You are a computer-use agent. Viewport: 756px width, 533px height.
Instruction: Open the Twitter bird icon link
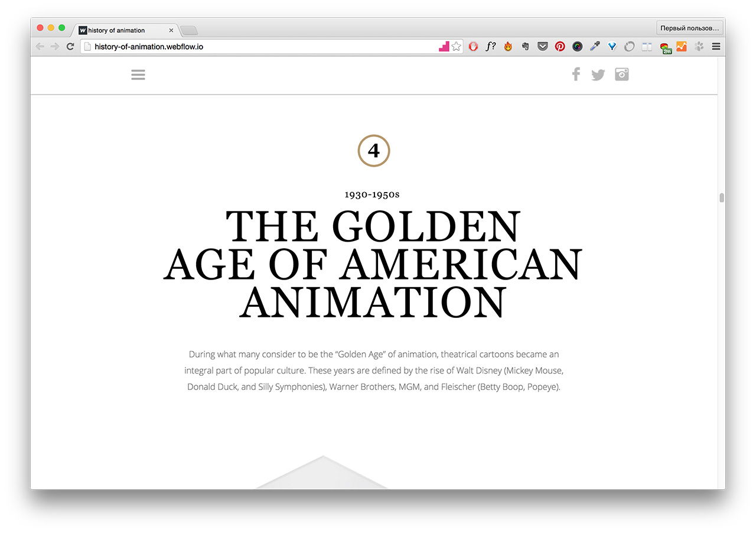click(x=598, y=75)
